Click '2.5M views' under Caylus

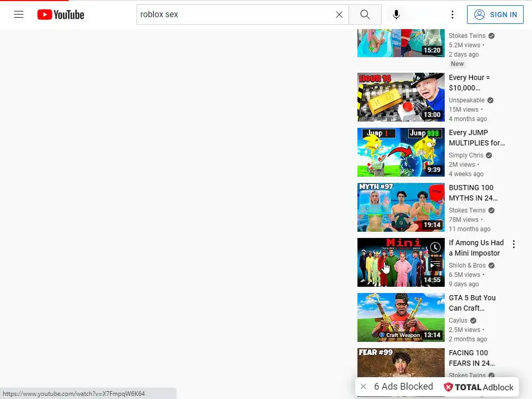click(464, 330)
